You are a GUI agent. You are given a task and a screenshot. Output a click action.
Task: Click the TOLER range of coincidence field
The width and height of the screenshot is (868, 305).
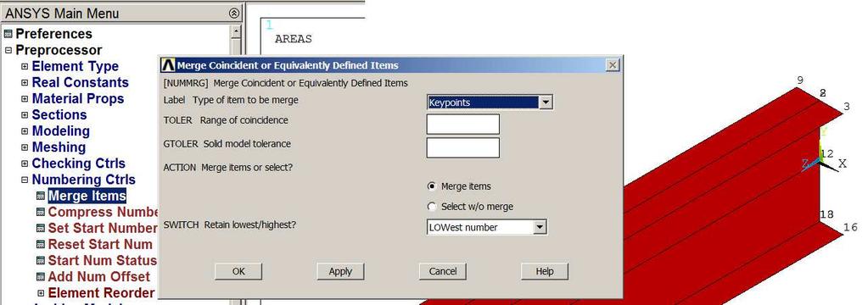[x=462, y=124]
